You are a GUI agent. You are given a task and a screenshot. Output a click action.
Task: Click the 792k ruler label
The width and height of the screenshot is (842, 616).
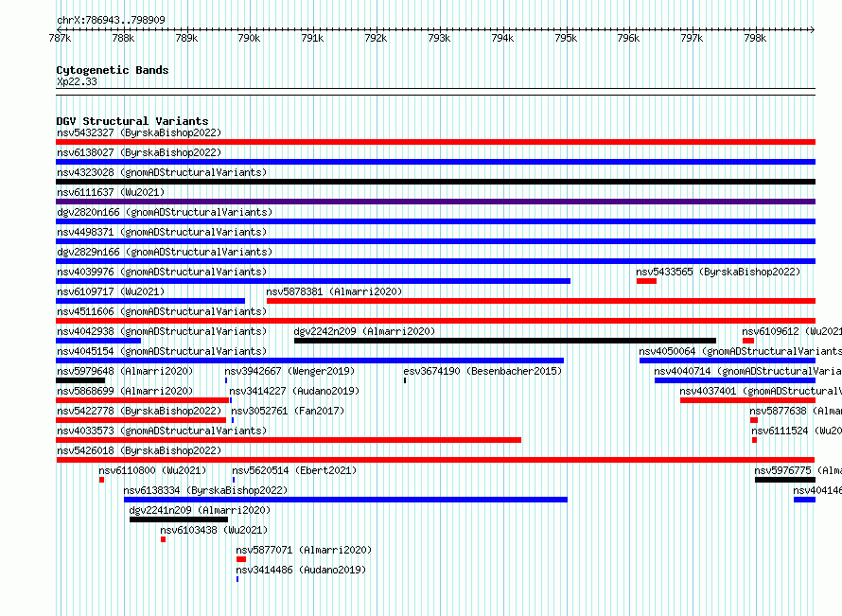(x=376, y=38)
